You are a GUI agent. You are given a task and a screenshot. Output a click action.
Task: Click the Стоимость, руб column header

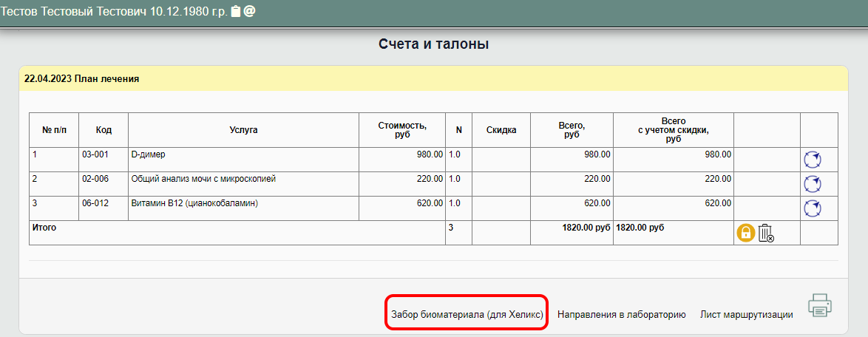point(401,130)
